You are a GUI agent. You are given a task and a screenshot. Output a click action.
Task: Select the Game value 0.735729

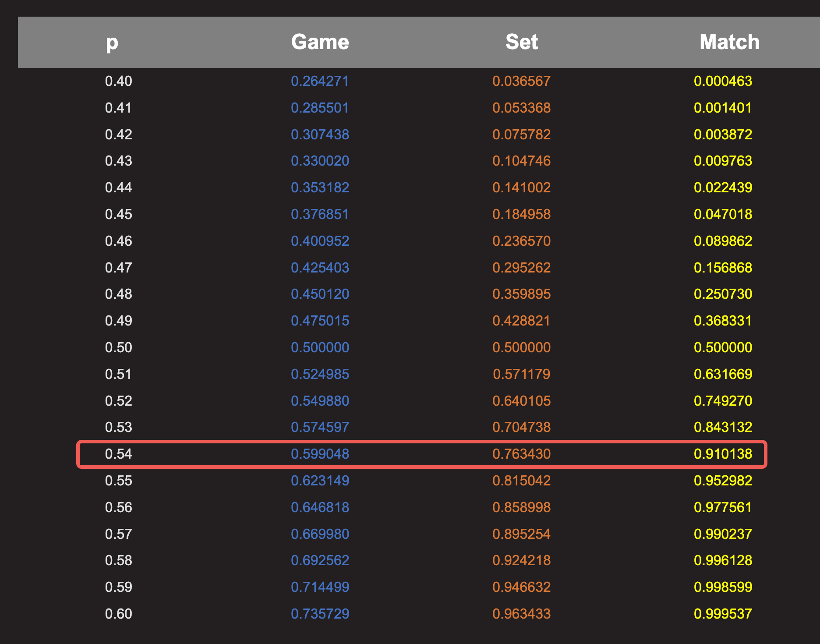(x=320, y=614)
